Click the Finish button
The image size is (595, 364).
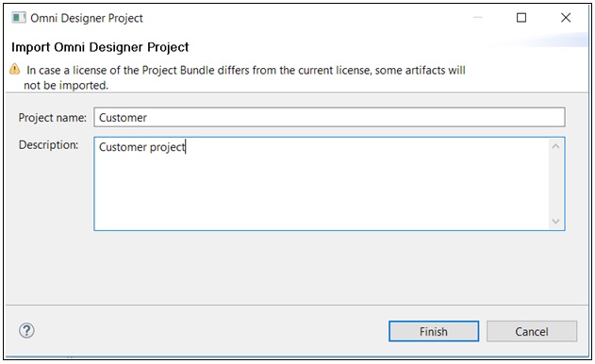click(434, 331)
